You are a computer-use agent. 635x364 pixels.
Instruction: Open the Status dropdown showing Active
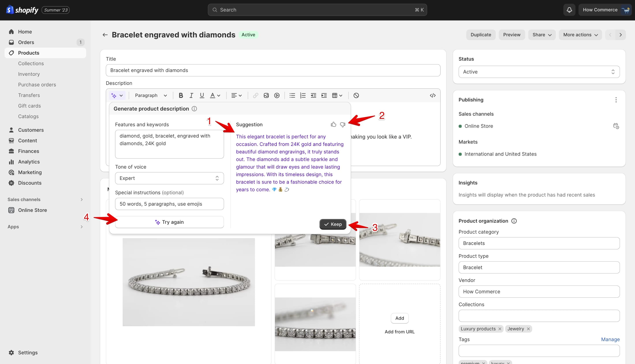[x=539, y=72]
